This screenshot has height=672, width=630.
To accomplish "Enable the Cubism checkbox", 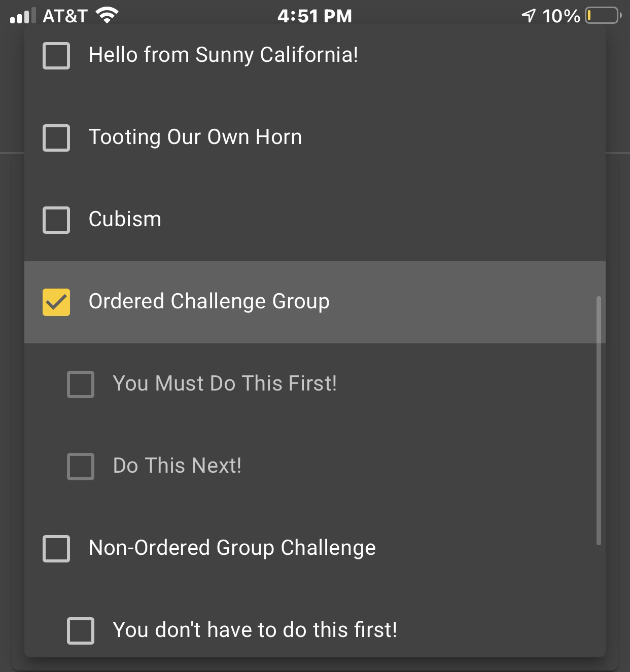I will (x=56, y=220).
